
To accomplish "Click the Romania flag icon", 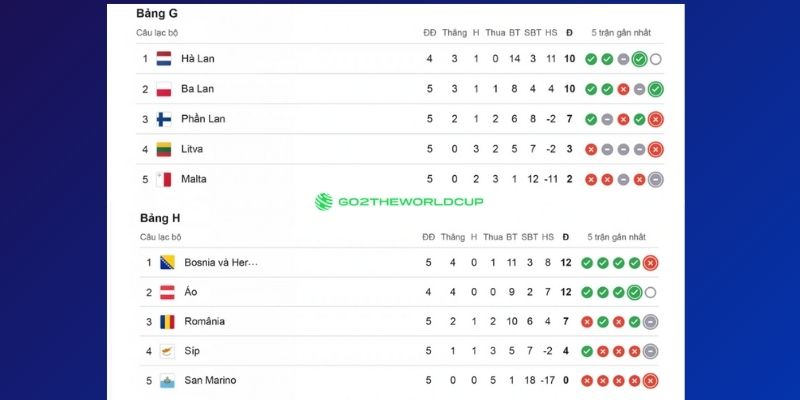I will click(x=167, y=322).
